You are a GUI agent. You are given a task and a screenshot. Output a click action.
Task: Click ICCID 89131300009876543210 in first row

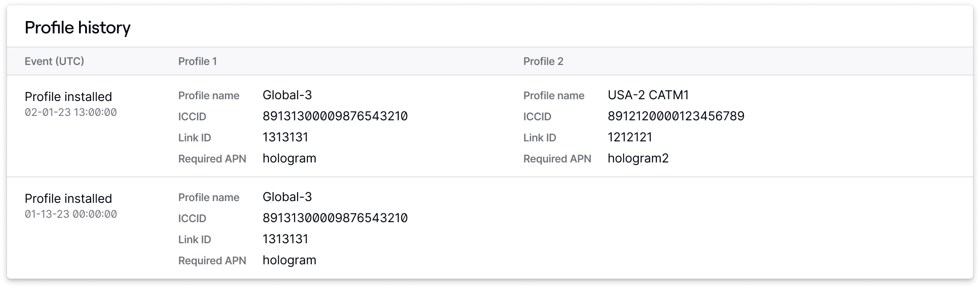pos(335,115)
